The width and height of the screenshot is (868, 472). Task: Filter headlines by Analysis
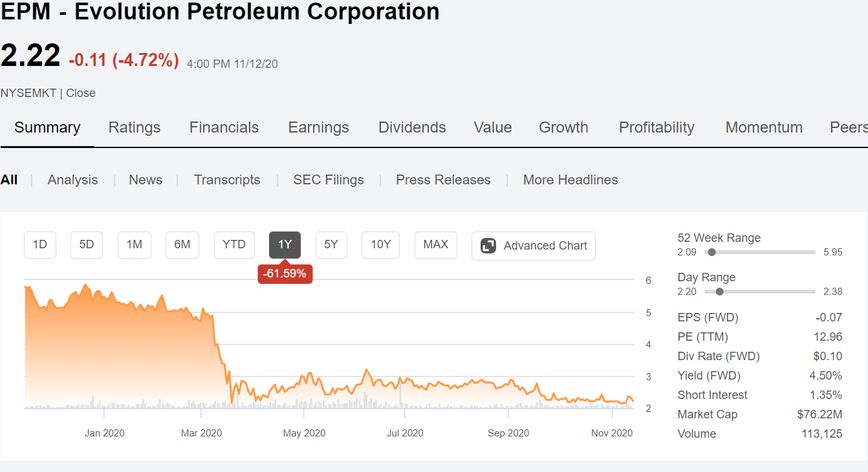tap(72, 180)
